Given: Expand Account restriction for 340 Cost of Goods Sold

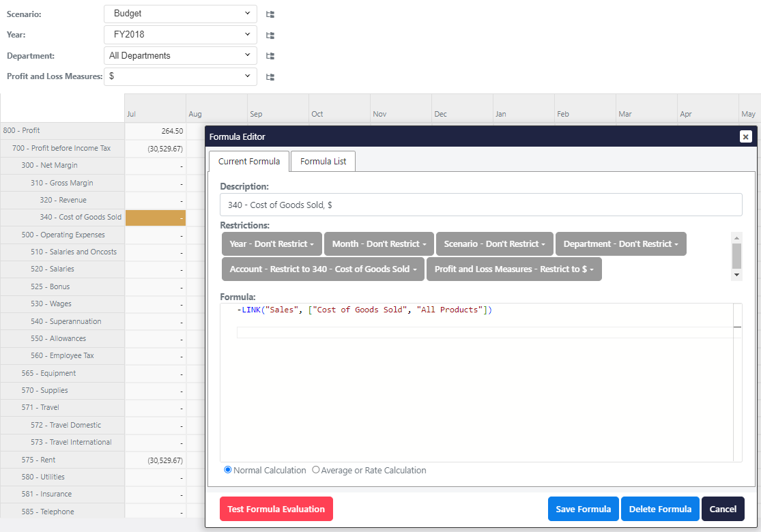Looking at the screenshot, I should pos(323,269).
